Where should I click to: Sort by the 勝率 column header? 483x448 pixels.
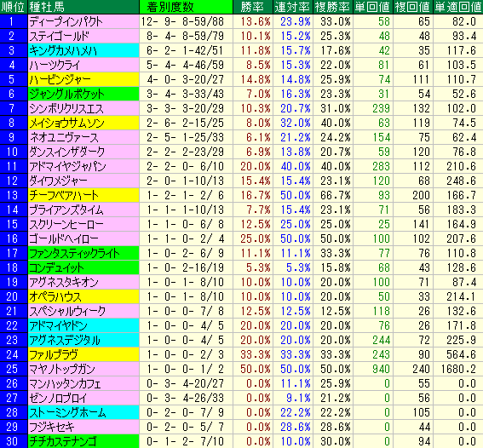[x=253, y=7]
